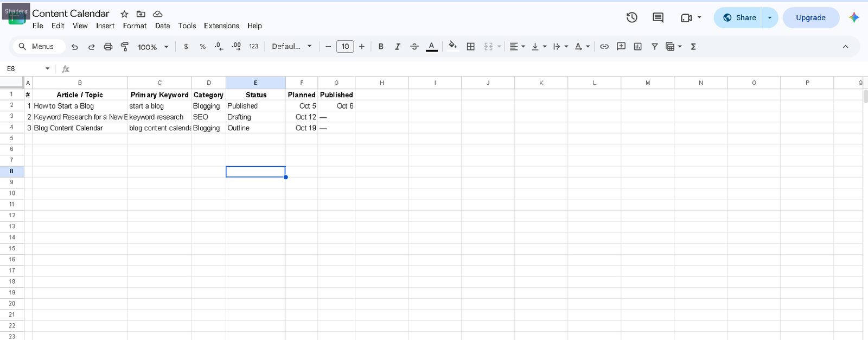This screenshot has height=340, width=868.
Task: Activate the Paint format roller icon
Action: click(125, 47)
